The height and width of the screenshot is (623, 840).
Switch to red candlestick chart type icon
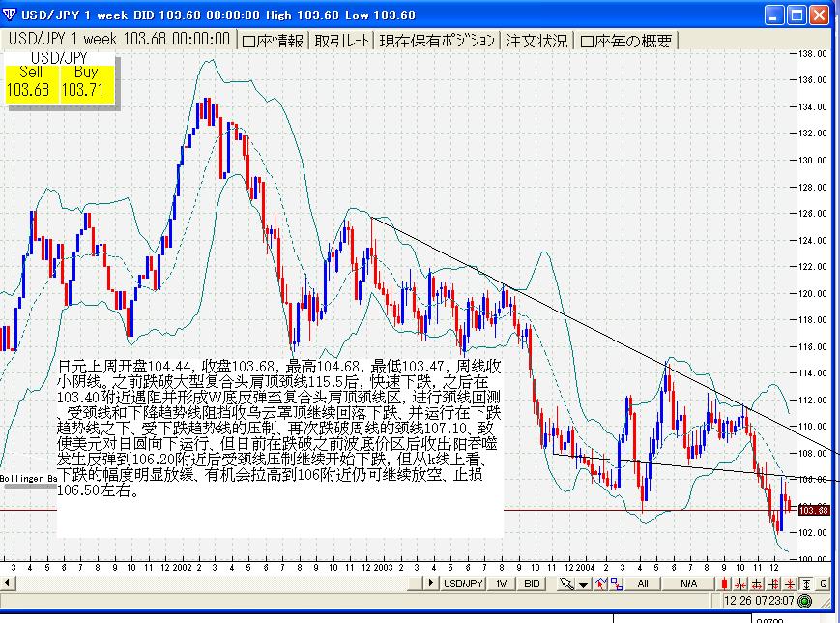pyautogui.click(x=724, y=584)
